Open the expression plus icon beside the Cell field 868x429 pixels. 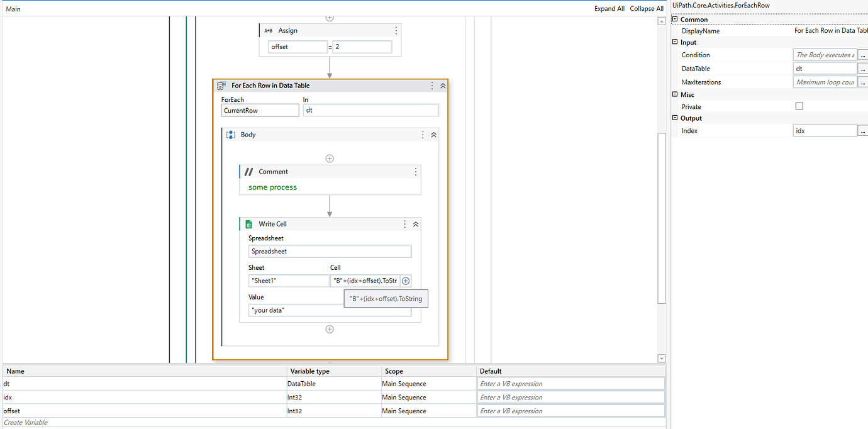(x=405, y=281)
